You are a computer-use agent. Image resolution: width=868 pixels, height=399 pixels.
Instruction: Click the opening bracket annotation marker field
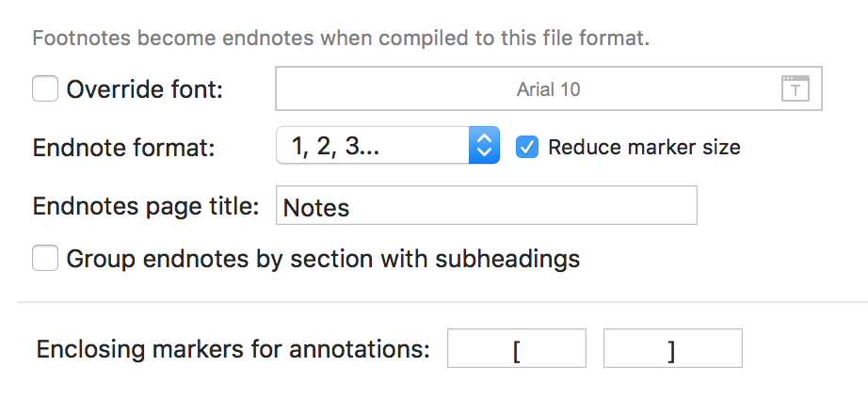517,348
